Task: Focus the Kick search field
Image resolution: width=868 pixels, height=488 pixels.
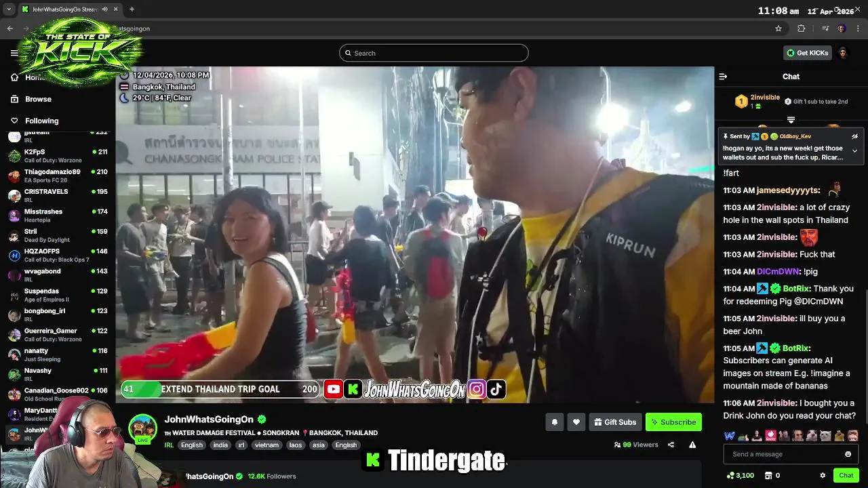Action: pyautogui.click(x=434, y=53)
